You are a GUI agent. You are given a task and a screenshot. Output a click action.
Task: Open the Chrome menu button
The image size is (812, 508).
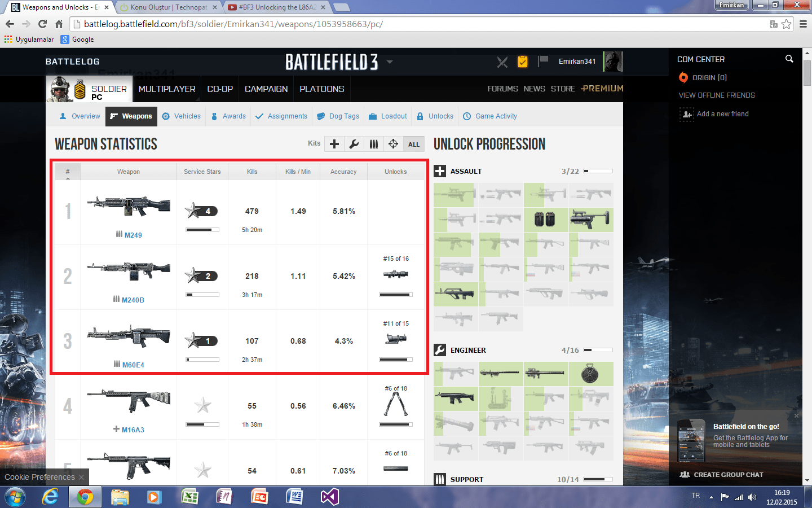click(804, 24)
